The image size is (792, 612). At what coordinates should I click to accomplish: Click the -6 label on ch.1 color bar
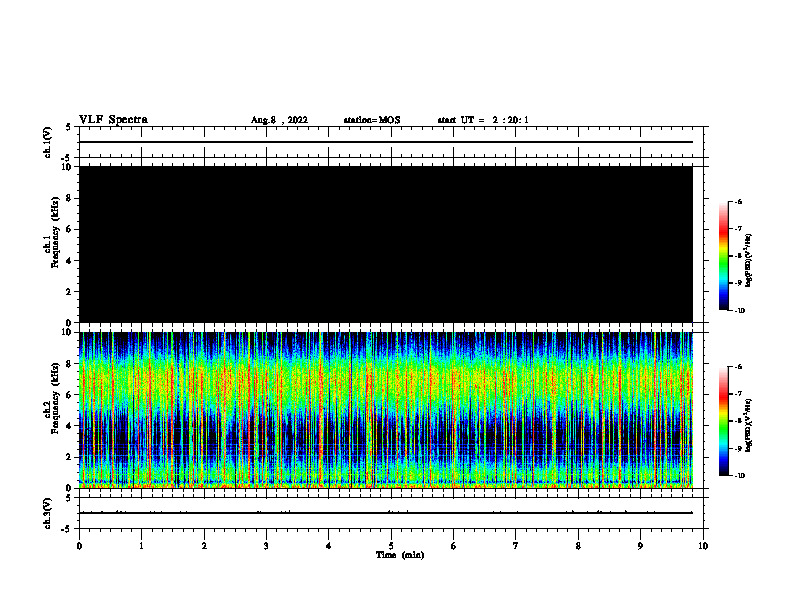(738, 201)
